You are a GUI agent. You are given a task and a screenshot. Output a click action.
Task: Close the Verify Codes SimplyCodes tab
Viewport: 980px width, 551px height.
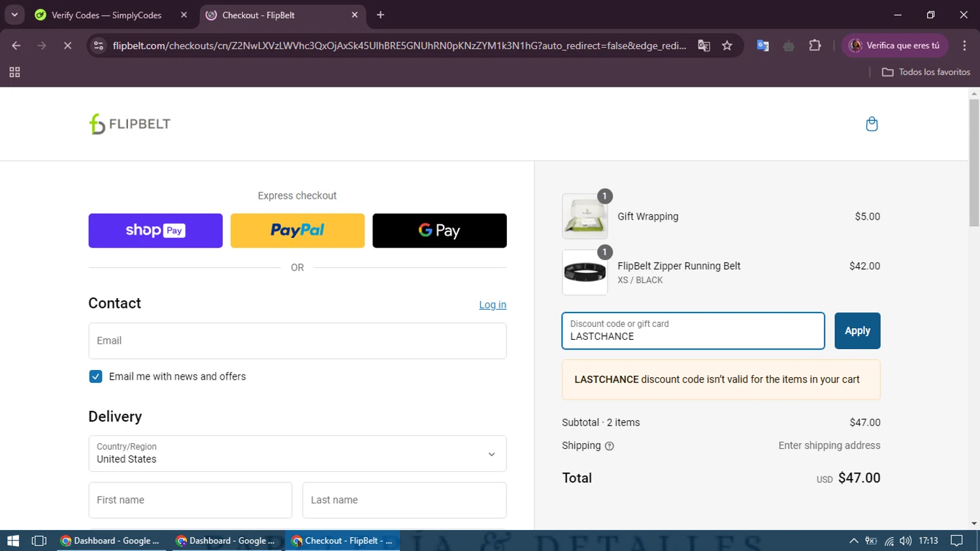tap(184, 15)
